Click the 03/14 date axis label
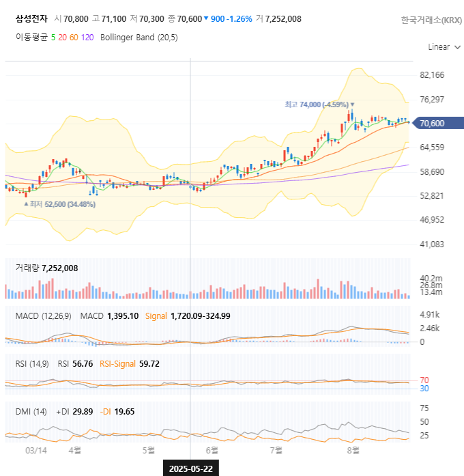The height and width of the screenshot is (476, 464). pos(36,450)
